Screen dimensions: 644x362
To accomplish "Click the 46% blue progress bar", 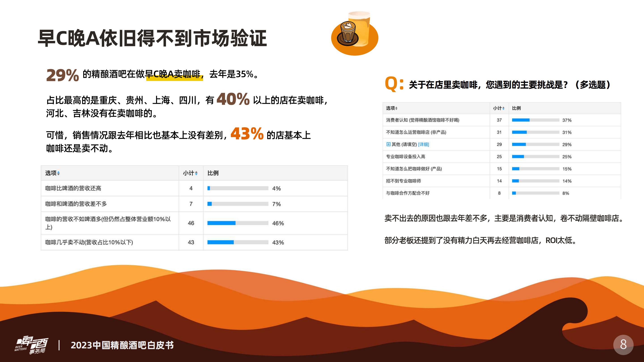I will click(x=221, y=223).
